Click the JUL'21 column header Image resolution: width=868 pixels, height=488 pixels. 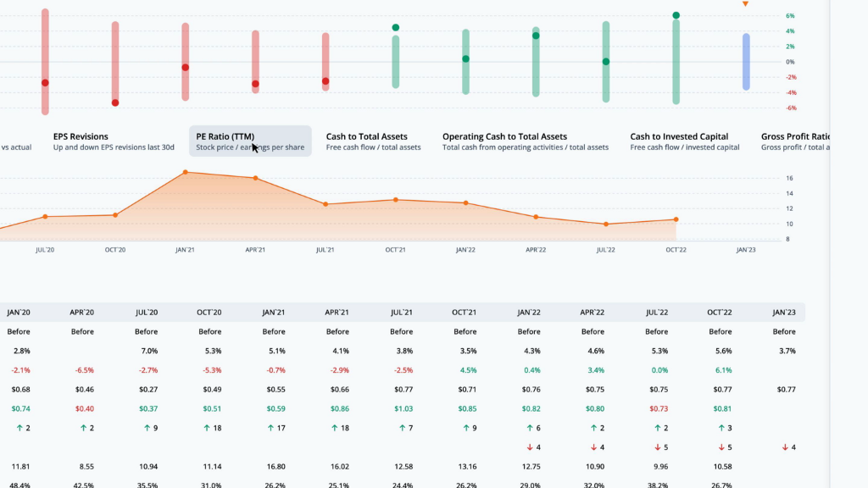click(401, 312)
